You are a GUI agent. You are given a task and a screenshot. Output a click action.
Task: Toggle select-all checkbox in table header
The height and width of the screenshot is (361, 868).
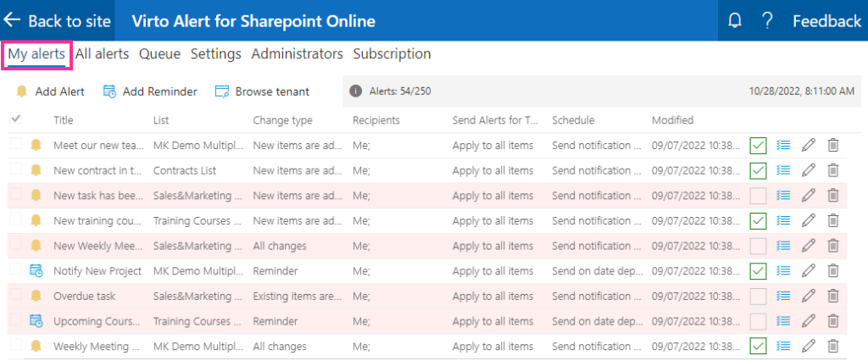coord(16,119)
